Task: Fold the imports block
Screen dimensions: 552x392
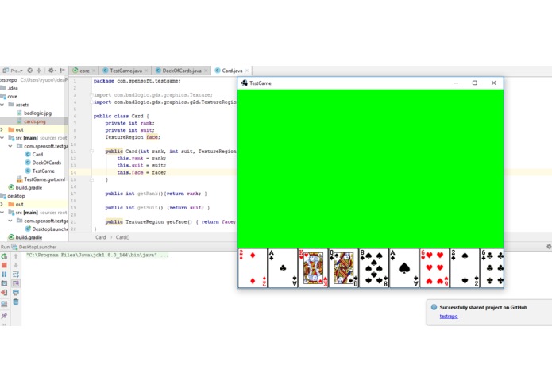Action: pos(91,95)
